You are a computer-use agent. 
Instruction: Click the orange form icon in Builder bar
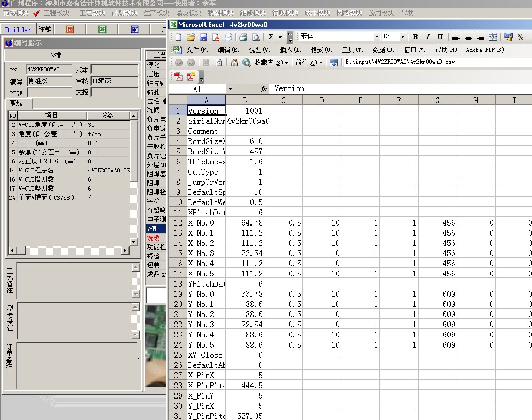click(70, 29)
